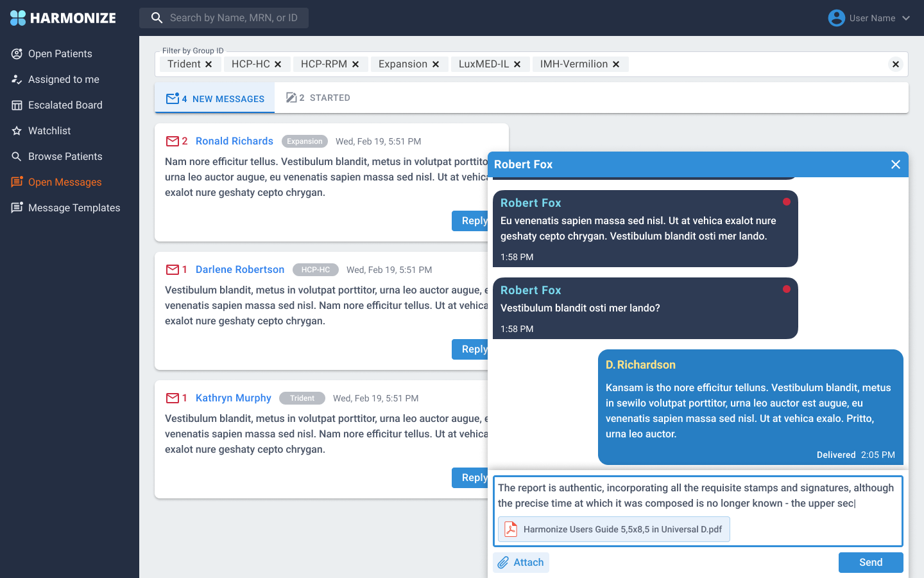
Task: Click the Harmonize logo icon
Action: [x=18, y=18]
